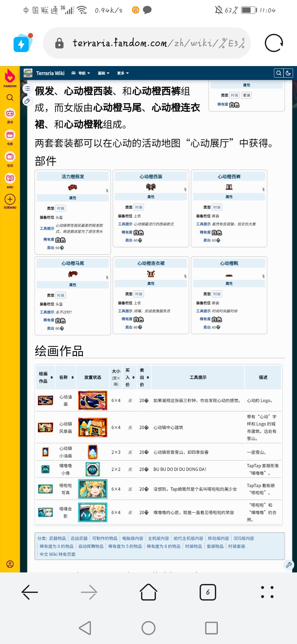Click 心动油画 placed painting thumbnail
The height and width of the screenshot is (644, 297).
(x=93, y=400)
